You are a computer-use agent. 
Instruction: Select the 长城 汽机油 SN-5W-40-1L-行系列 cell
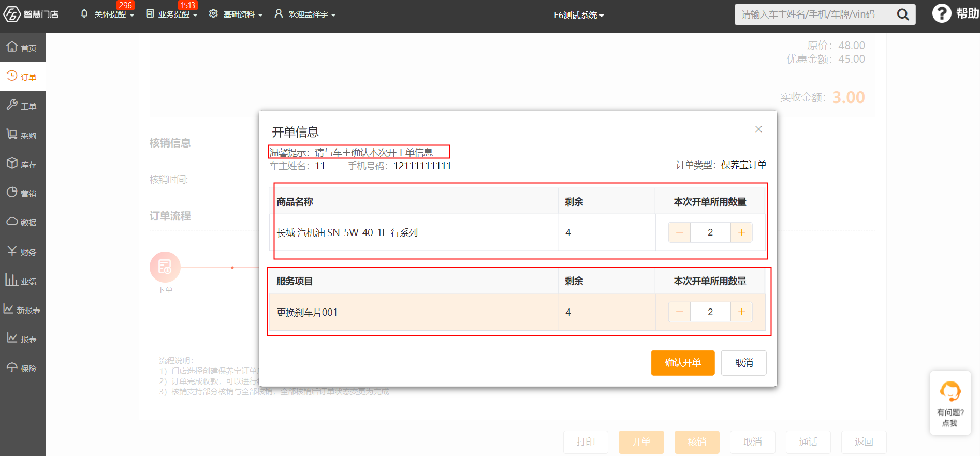click(x=414, y=233)
